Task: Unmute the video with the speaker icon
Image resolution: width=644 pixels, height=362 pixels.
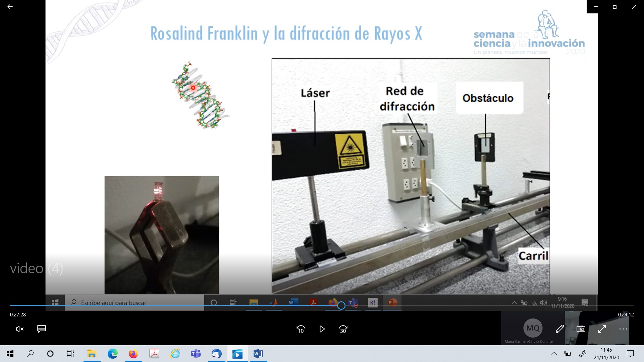Action: (x=20, y=329)
